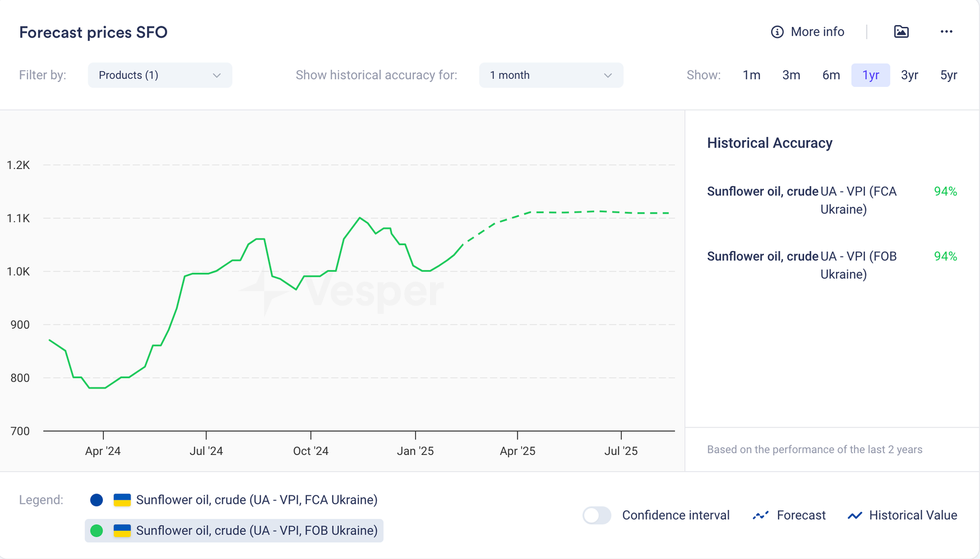Image resolution: width=980 pixels, height=559 pixels.
Task: Toggle the Confidence interval switch
Action: (597, 516)
